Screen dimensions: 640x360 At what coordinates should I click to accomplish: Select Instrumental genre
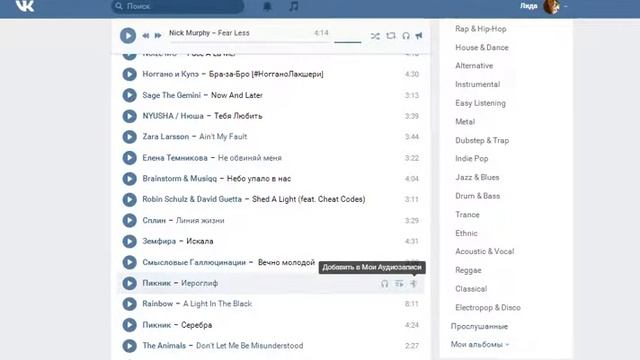(477, 84)
